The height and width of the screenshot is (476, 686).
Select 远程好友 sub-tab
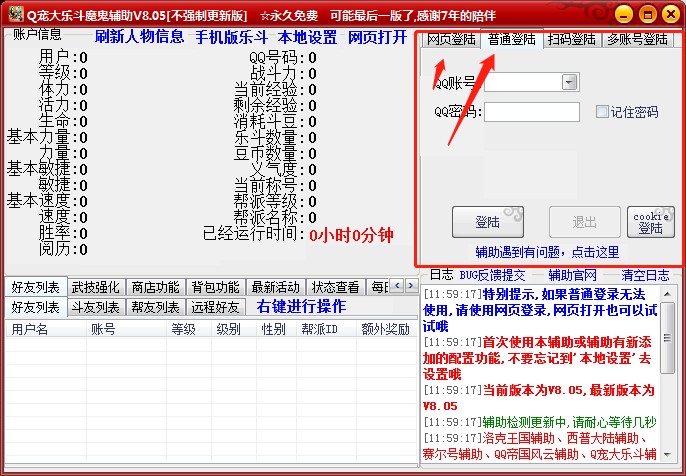pos(216,308)
